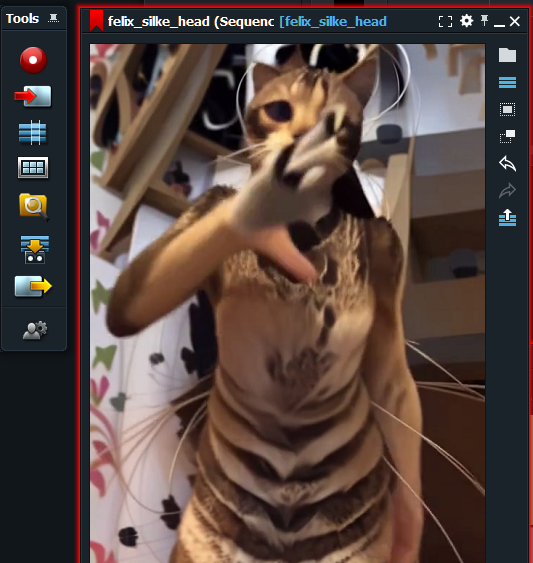The image size is (533, 563).
Task: Open the viewer settings gear
Action: click(466, 21)
